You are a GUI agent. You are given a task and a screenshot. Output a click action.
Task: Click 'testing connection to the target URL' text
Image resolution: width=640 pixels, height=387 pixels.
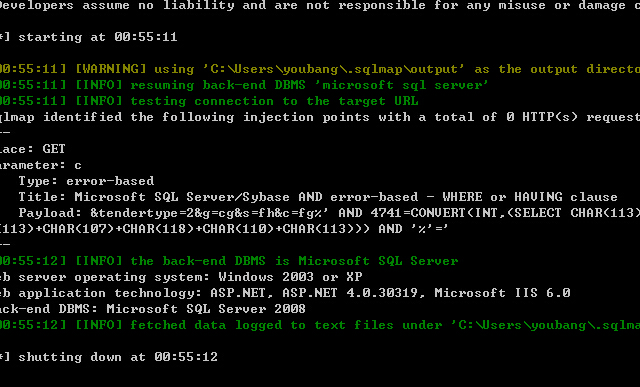pos(274,101)
